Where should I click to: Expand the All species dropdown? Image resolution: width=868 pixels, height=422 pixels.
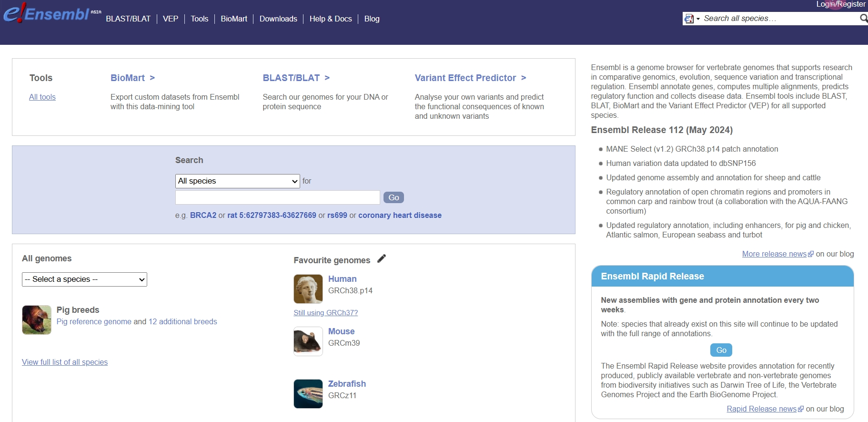click(x=237, y=181)
